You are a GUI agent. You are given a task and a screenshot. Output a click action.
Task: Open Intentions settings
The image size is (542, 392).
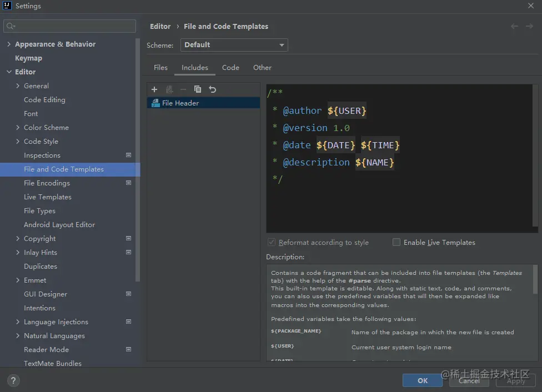[39, 308]
